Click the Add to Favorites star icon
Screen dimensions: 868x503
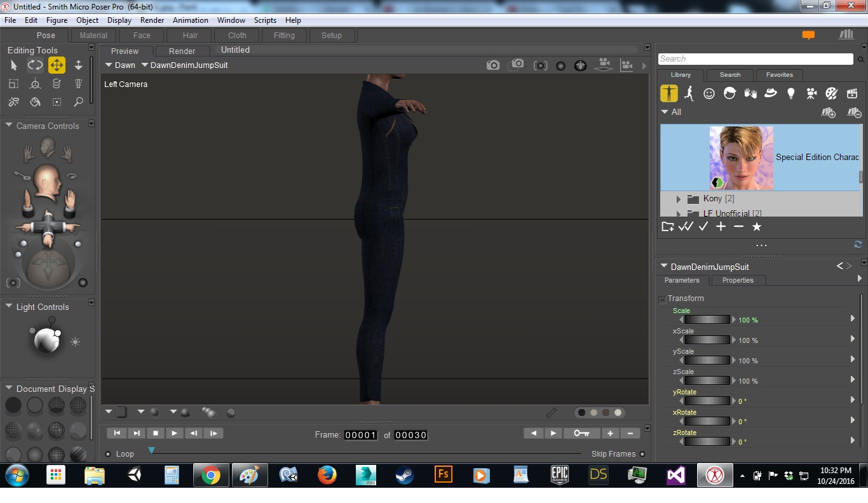756,227
